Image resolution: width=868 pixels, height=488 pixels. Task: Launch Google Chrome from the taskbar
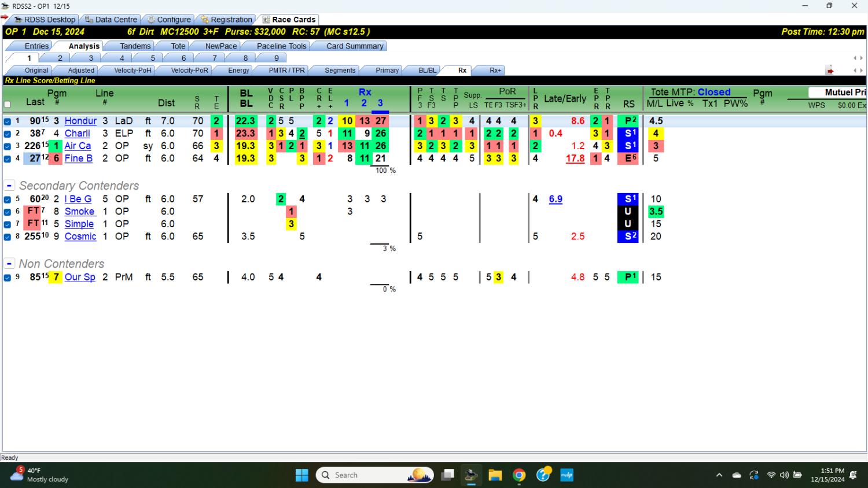(x=519, y=475)
